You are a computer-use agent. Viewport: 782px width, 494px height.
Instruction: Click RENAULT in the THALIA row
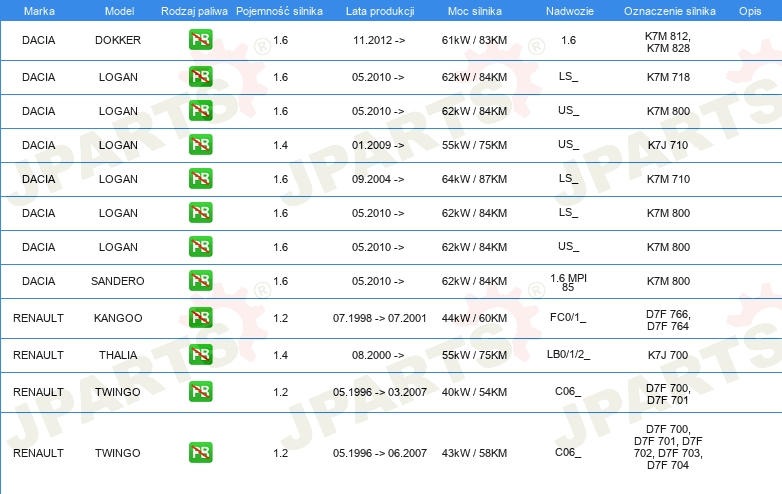click(x=38, y=355)
